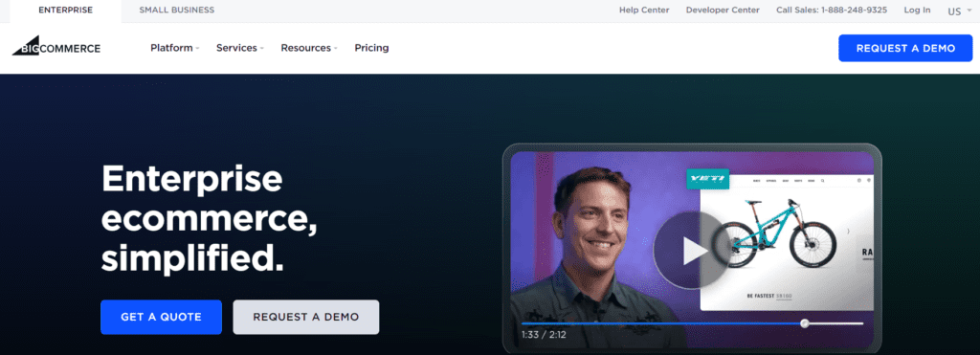Click the Yeti logo in the video
Viewport: 980px width, 355px height.
pyautogui.click(x=707, y=179)
